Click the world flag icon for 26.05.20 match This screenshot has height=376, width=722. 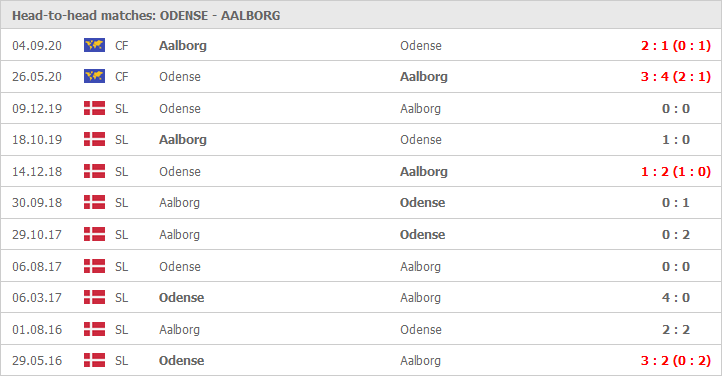tap(94, 76)
